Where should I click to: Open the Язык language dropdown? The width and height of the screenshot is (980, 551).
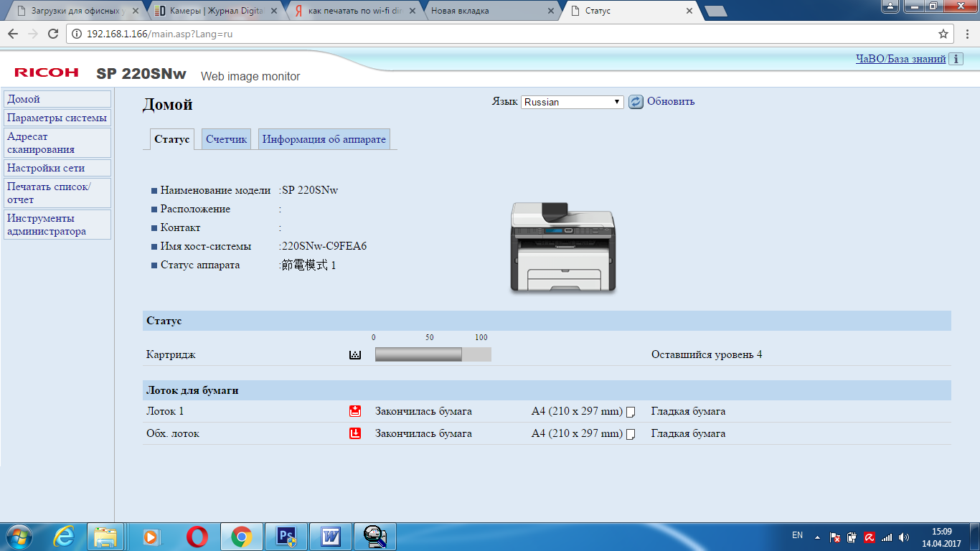(x=573, y=102)
